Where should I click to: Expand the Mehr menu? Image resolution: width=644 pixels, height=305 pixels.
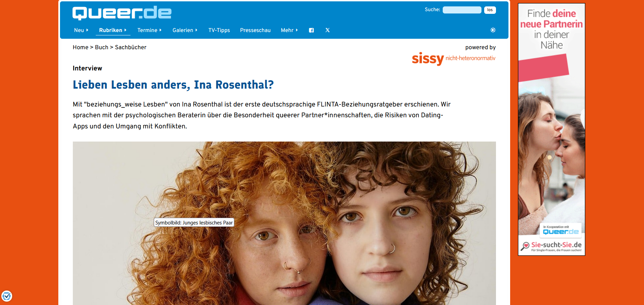[x=289, y=30]
